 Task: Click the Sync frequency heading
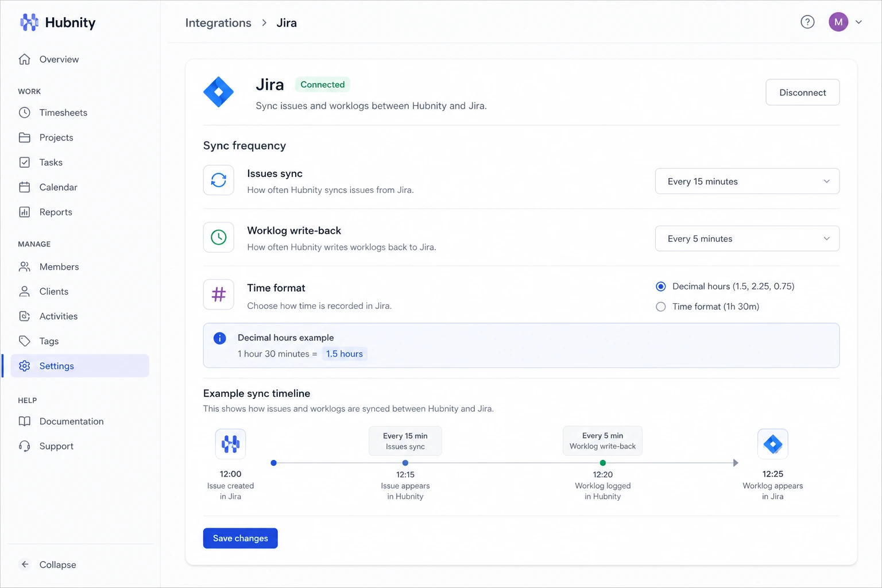[245, 145]
